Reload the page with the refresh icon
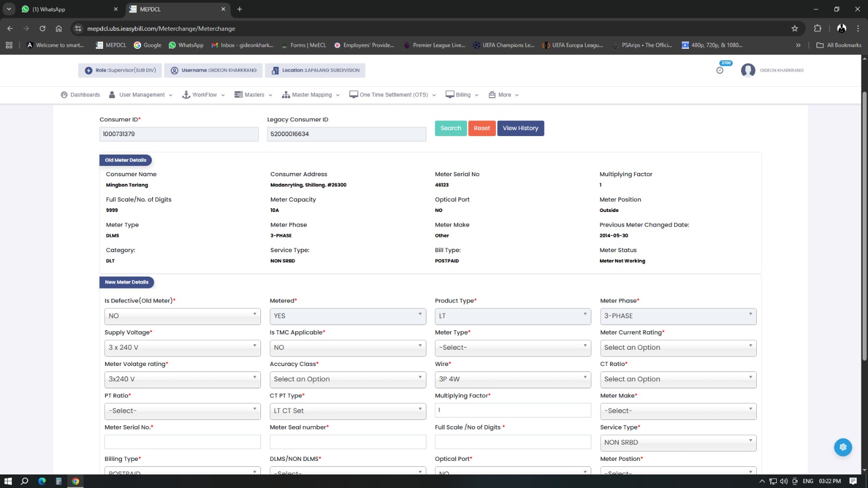The height and width of the screenshot is (488, 868). click(x=42, y=29)
